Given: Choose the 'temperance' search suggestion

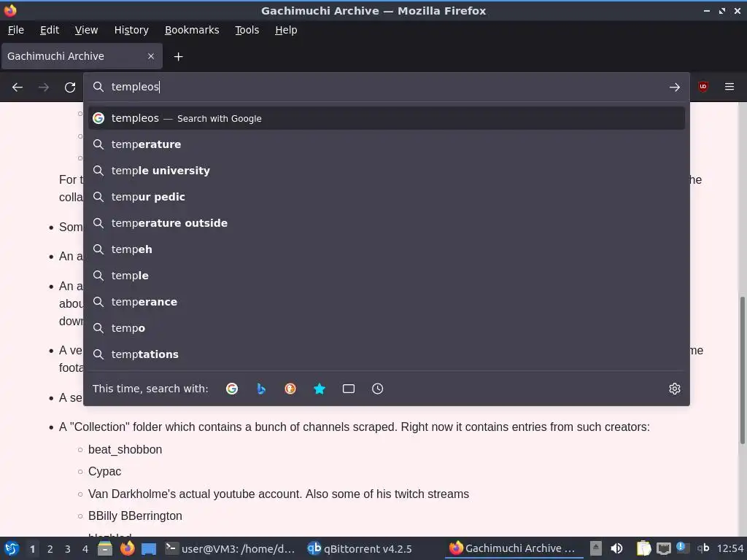Looking at the screenshot, I should (x=387, y=301).
